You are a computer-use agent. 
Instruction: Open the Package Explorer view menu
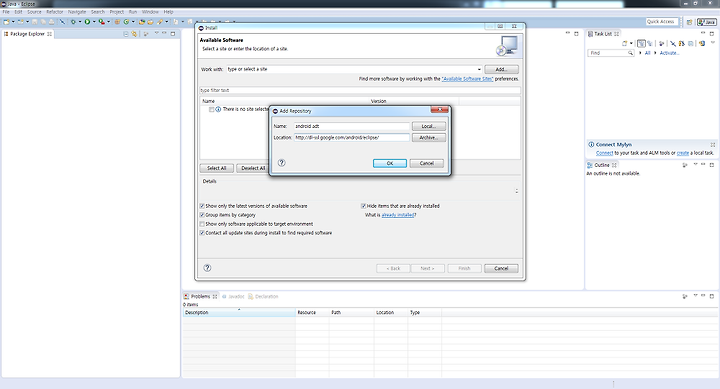pyautogui.click(x=156, y=33)
